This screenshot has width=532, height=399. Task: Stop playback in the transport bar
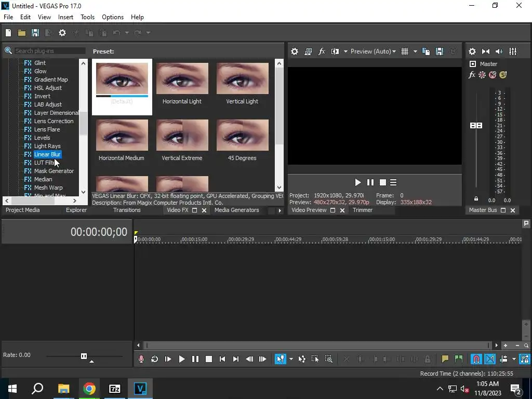pos(209,359)
